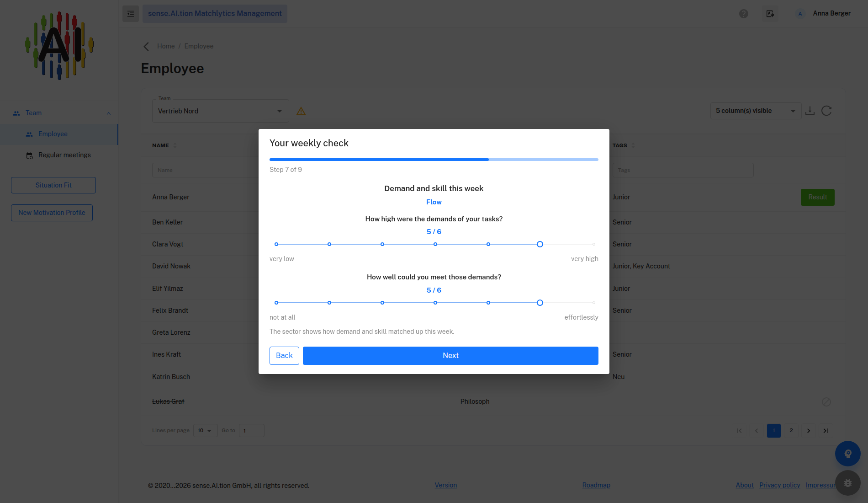Click the sense.AI.tion Matchlytics Management title
This screenshot has width=868, height=503.
click(x=215, y=14)
